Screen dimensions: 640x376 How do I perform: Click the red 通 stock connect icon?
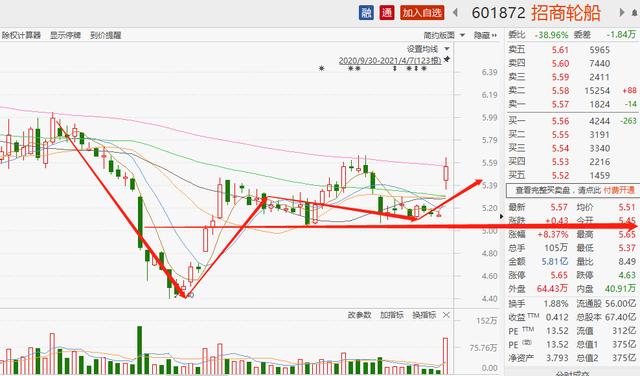coord(387,13)
